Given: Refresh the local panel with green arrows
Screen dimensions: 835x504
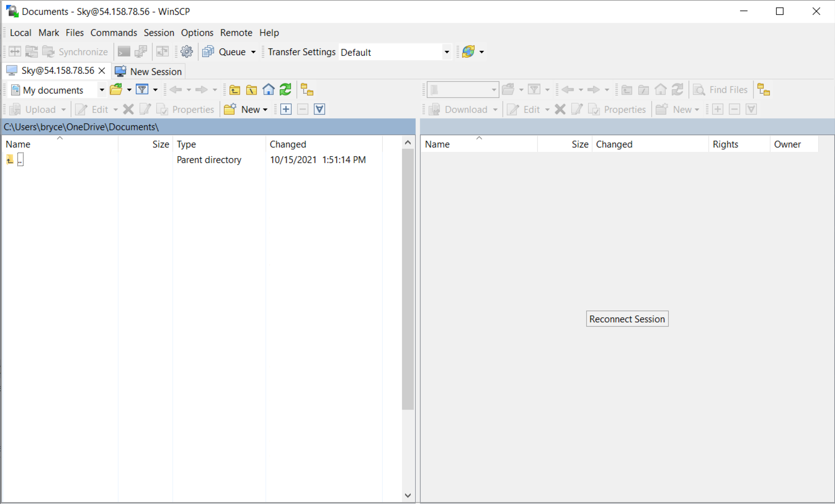Looking at the screenshot, I should (x=285, y=90).
